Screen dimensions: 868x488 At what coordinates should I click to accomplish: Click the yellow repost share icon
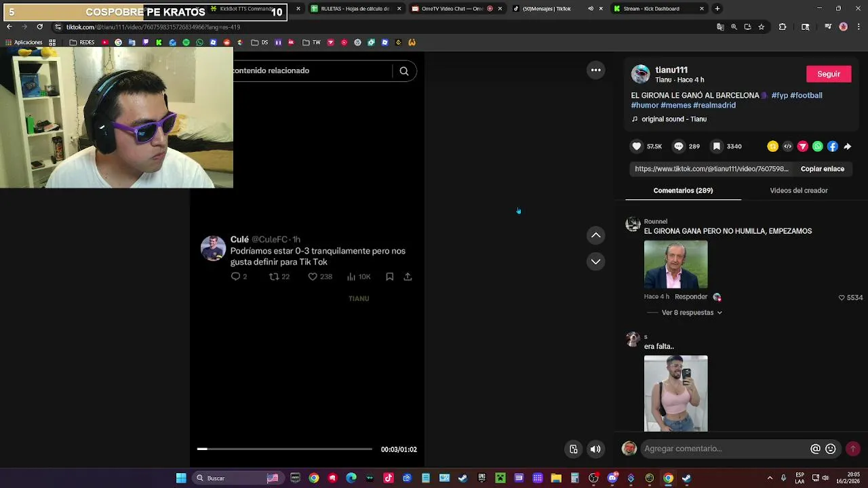coord(772,146)
